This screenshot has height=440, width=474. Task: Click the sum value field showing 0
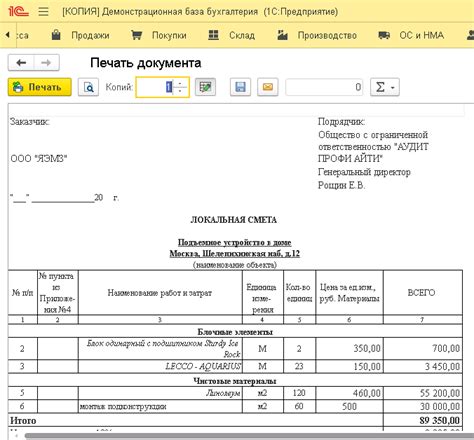click(324, 87)
